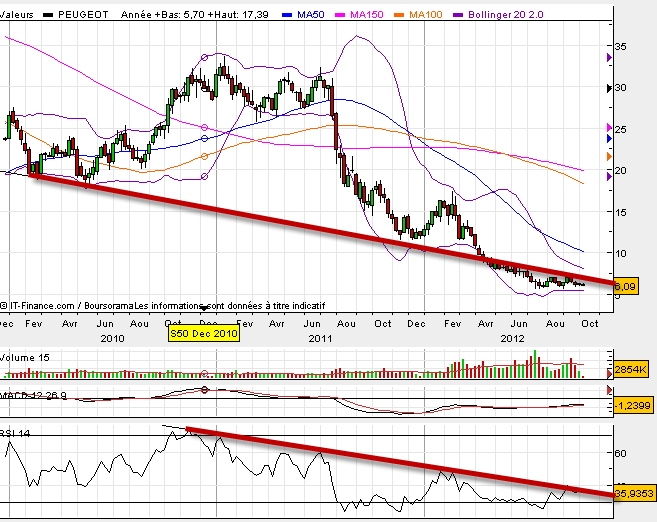
Task: Click the 35,9353 RSI value label
Action: [632, 493]
